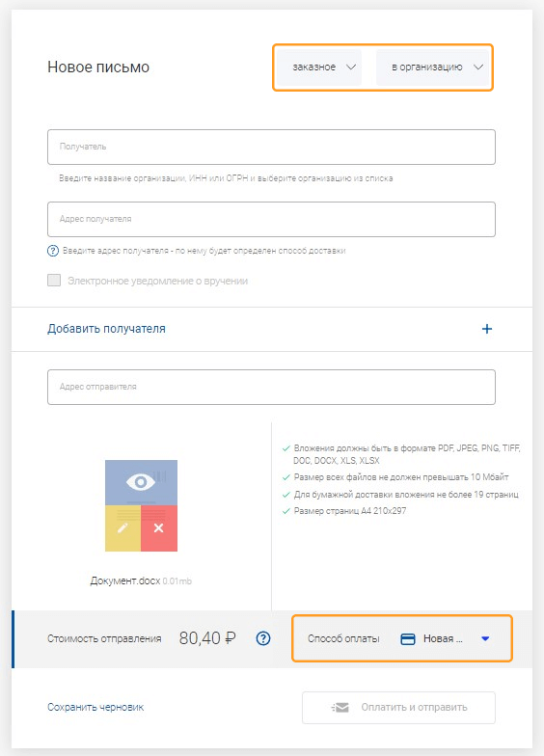Click Оплатить и отправить button
Viewport: 544px width, 756px height.
coord(399,708)
